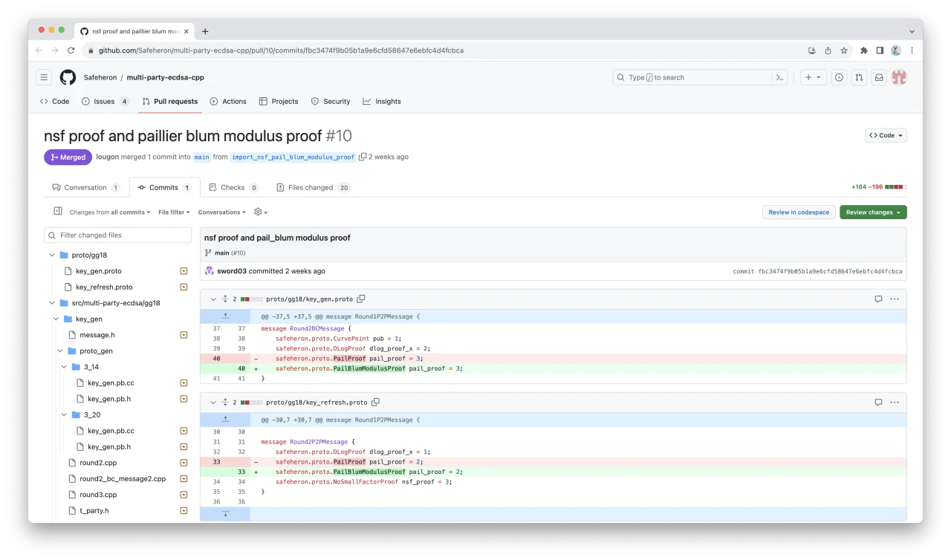951x560 pixels.
Task: Open the File filter dropdown
Action: click(174, 212)
